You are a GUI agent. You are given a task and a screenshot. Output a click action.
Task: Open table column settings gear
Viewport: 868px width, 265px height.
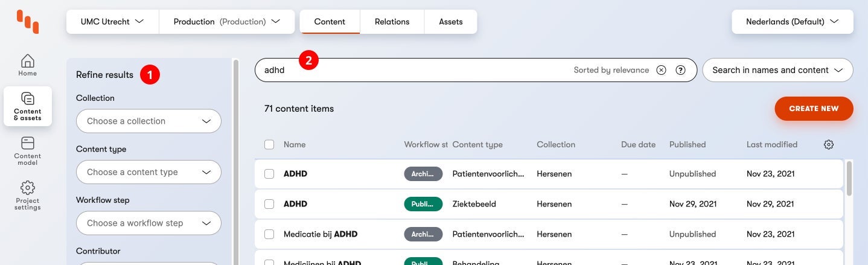coord(829,144)
